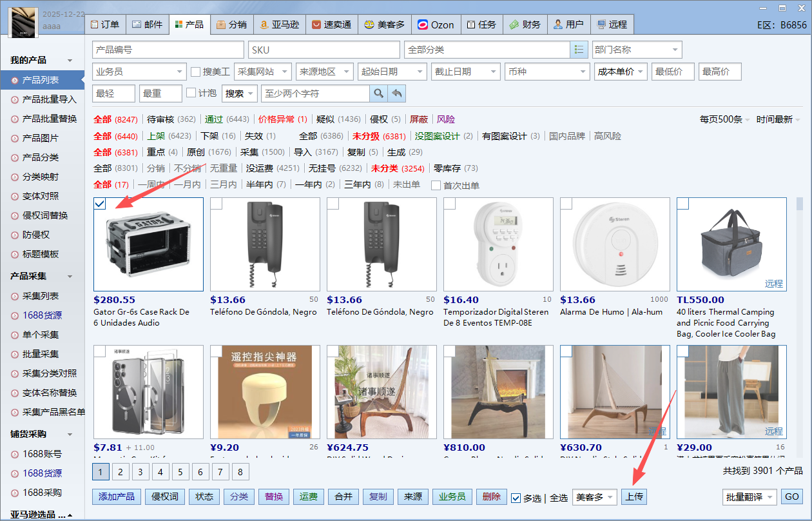Open the Ozon tab
Screen dimensions: 812x521
coord(436,25)
